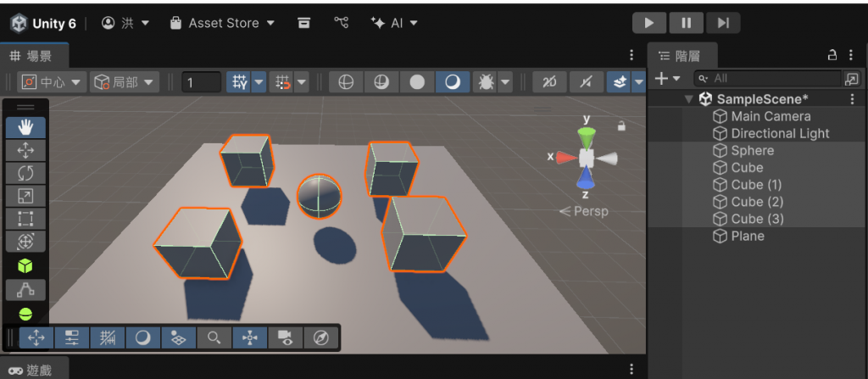
Task: Toggle the gizmo rotation lock
Action: (x=621, y=126)
